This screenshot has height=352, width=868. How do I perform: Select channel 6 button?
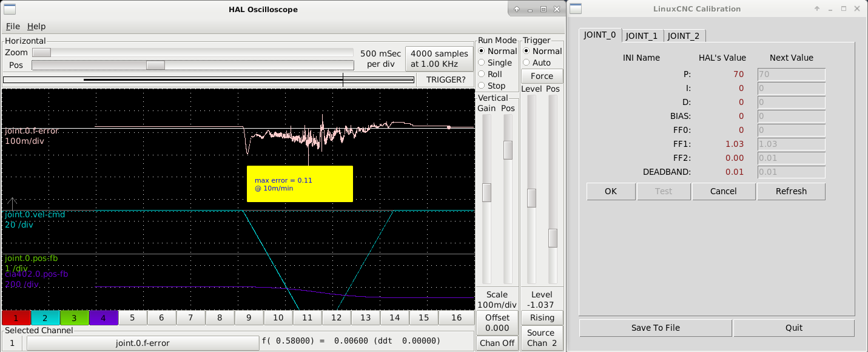tap(161, 318)
